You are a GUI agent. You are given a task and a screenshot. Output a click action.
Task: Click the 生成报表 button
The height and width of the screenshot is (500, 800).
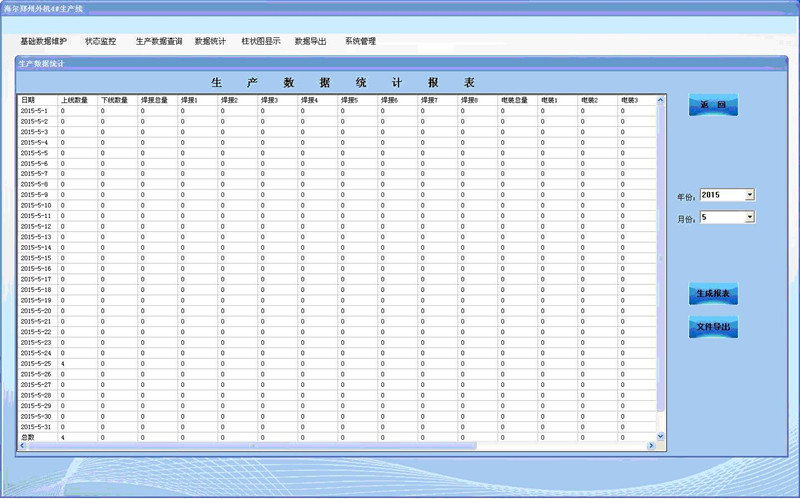pos(713,294)
